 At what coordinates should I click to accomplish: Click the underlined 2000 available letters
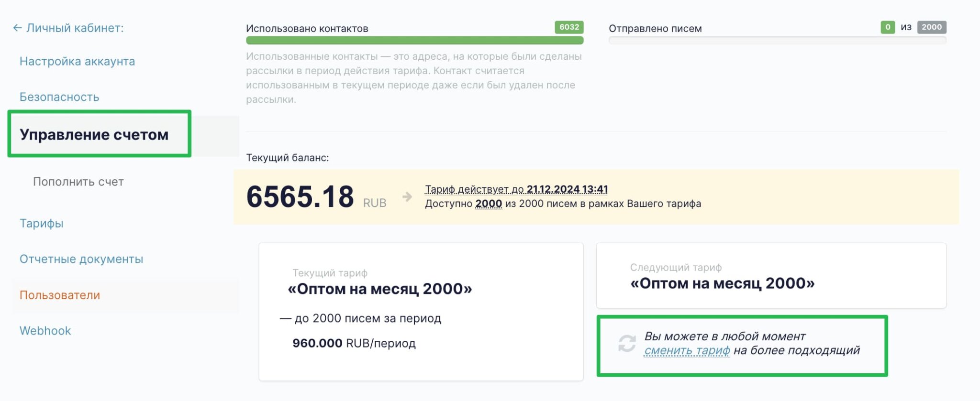pos(488,204)
